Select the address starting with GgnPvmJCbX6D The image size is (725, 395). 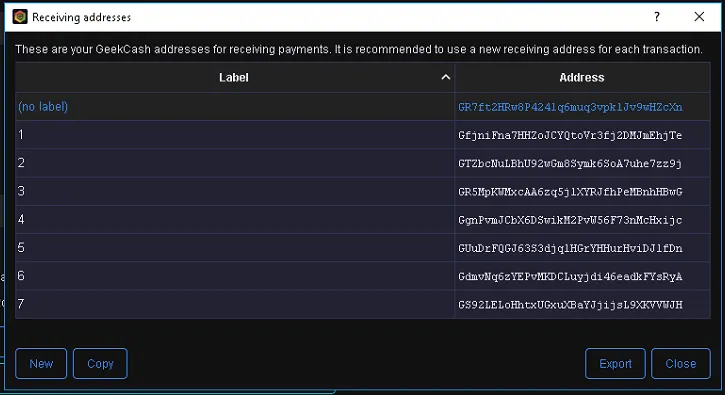(570, 220)
